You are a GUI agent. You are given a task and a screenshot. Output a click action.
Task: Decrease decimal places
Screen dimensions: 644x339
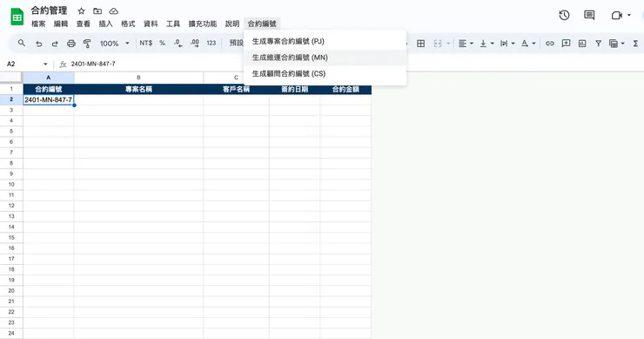coord(178,43)
